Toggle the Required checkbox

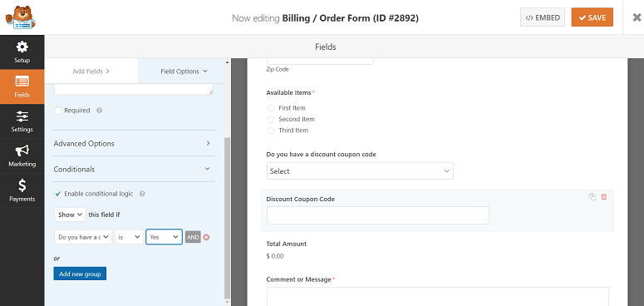point(58,111)
